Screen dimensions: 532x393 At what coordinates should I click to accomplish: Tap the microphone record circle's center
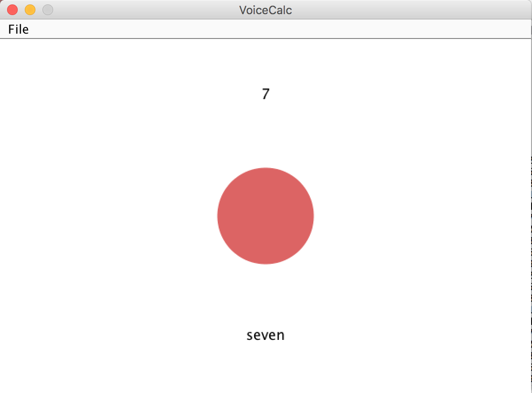pos(266,216)
